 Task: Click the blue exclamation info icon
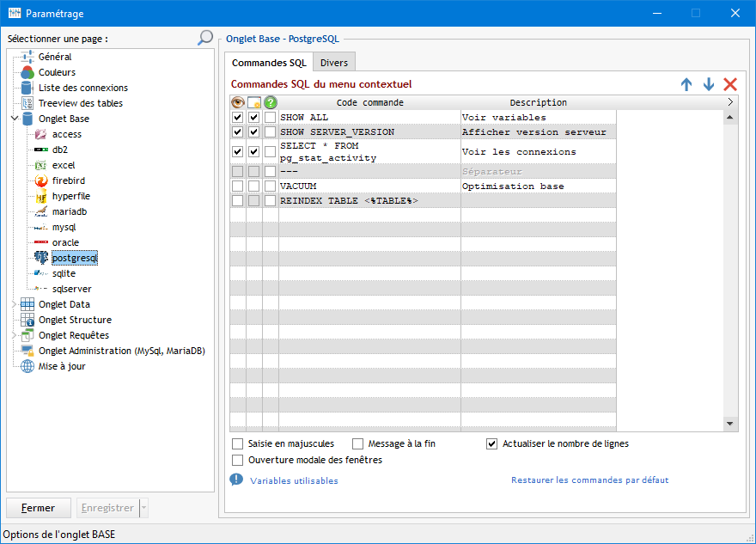[x=236, y=480]
